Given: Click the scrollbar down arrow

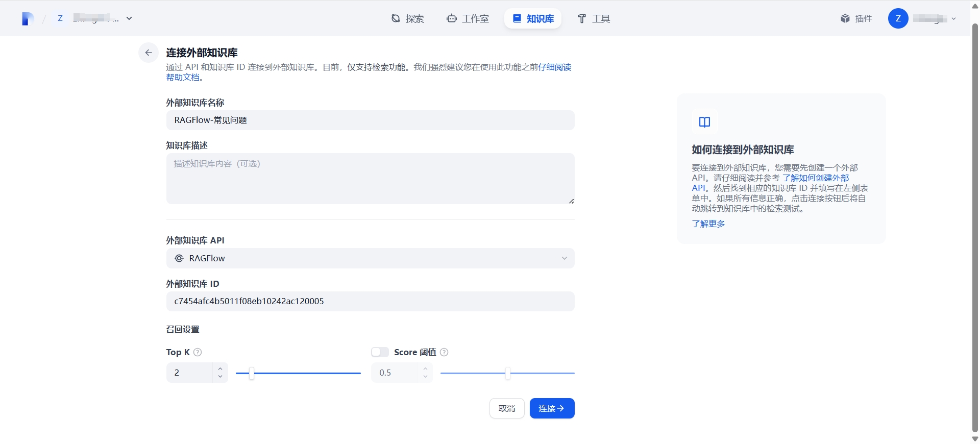Looking at the screenshot, I should point(975,439).
